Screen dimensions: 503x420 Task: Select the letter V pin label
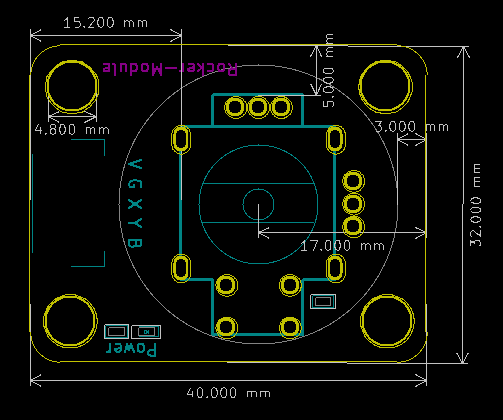click(x=135, y=164)
